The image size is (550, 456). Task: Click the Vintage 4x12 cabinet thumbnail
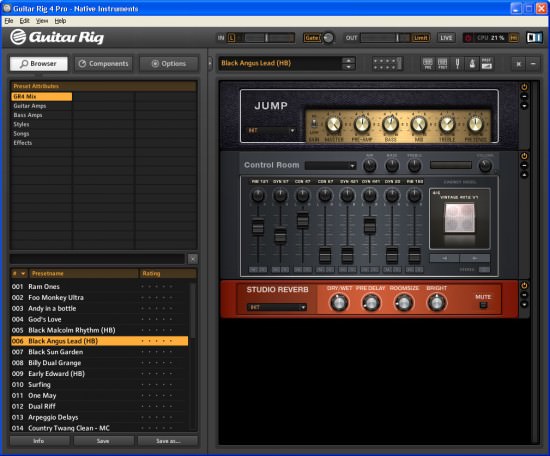460,218
